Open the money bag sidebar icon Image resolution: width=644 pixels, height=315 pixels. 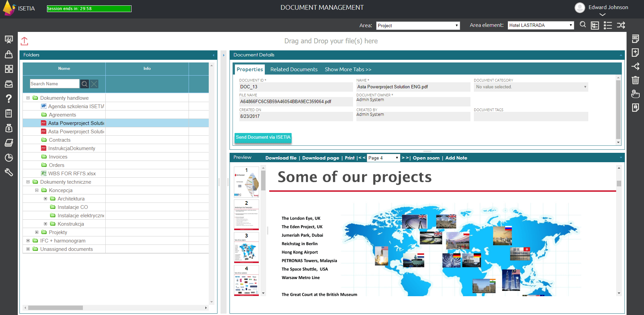coord(9,128)
